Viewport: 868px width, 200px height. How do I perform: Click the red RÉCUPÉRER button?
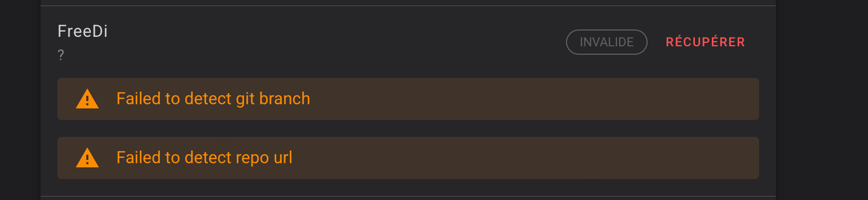[x=705, y=42]
